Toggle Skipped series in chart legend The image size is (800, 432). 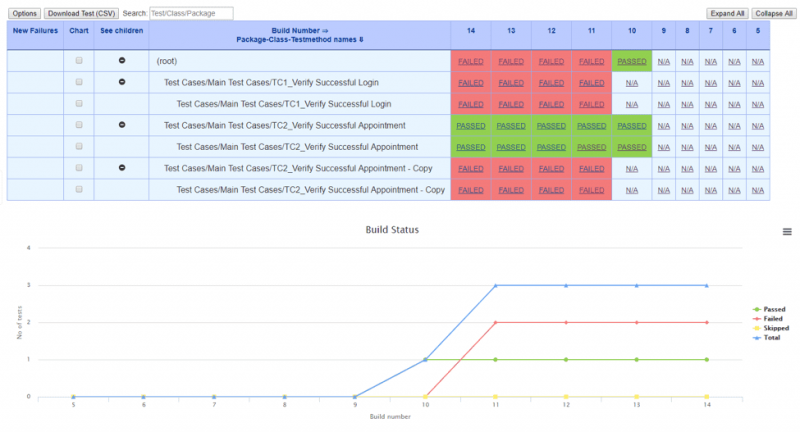coord(770,328)
